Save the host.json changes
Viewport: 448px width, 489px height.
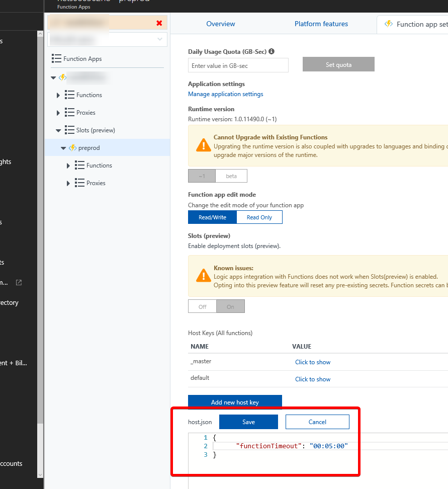pyautogui.click(x=248, y=422)
